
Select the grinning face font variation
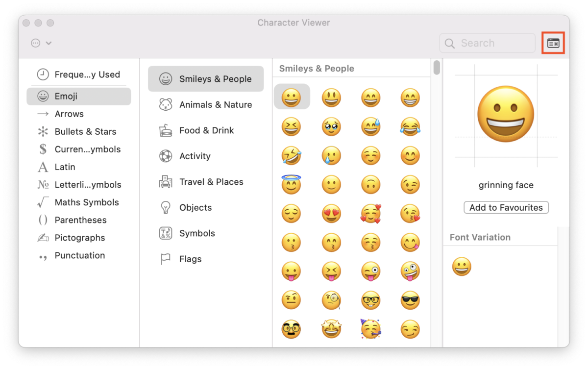(x=462, y=267)
